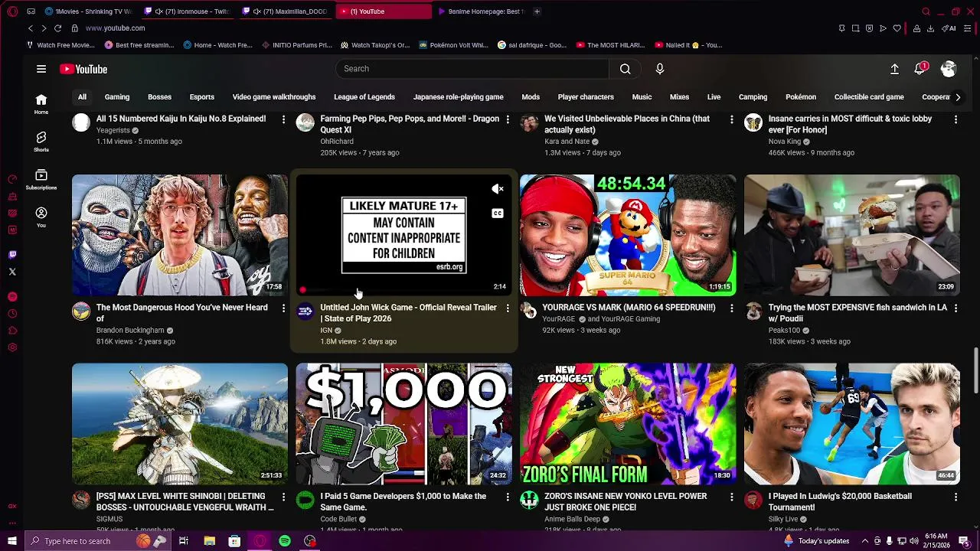Open Twitch in Opera GX sidebar
This screenshot has width=980, height=551.
12,255
